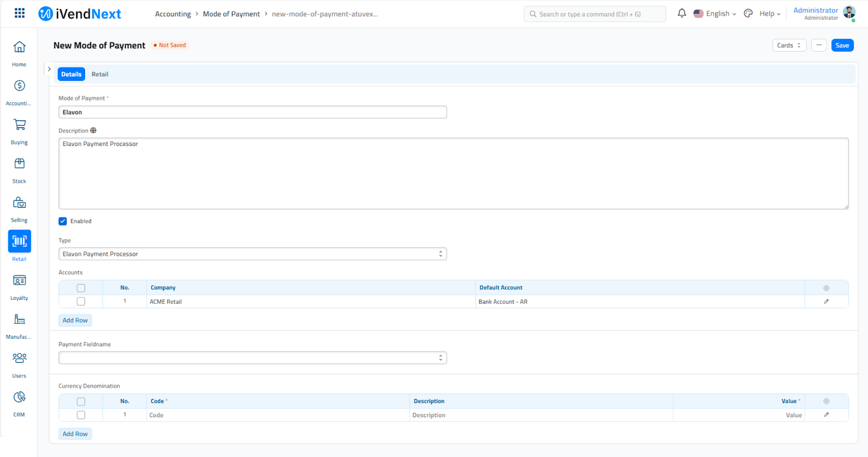This screenshot has width=868, height=457.
Task: Open the Type dropdown
Action: (253, 254)
